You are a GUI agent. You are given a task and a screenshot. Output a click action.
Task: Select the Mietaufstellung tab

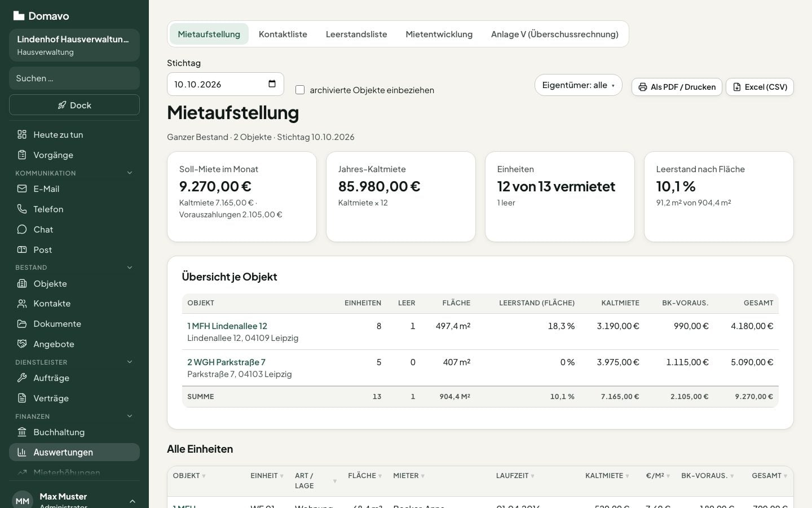tap(209, 34)
